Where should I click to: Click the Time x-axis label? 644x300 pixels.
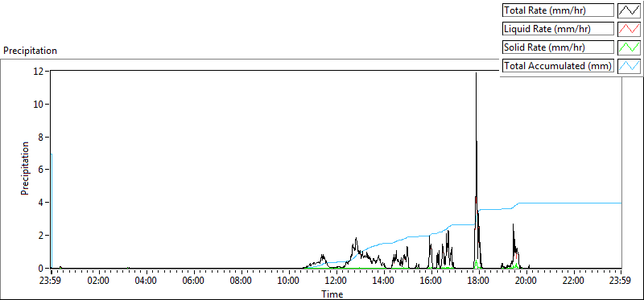tap(332, 294)
